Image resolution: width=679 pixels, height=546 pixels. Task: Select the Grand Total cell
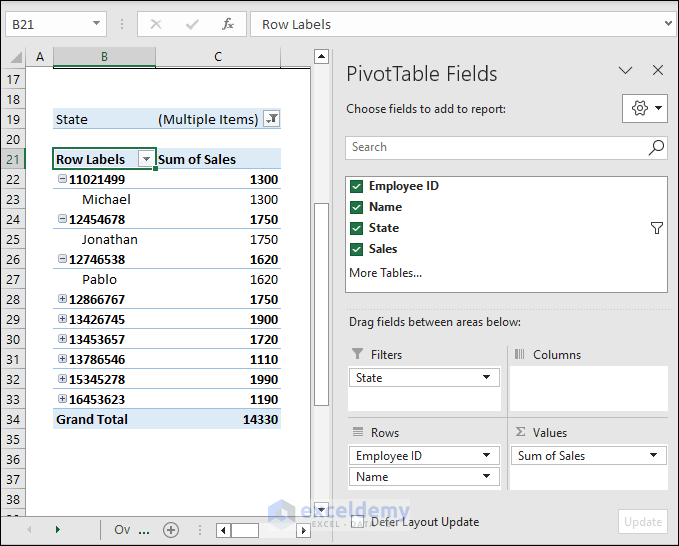click(x=104, y=419)
